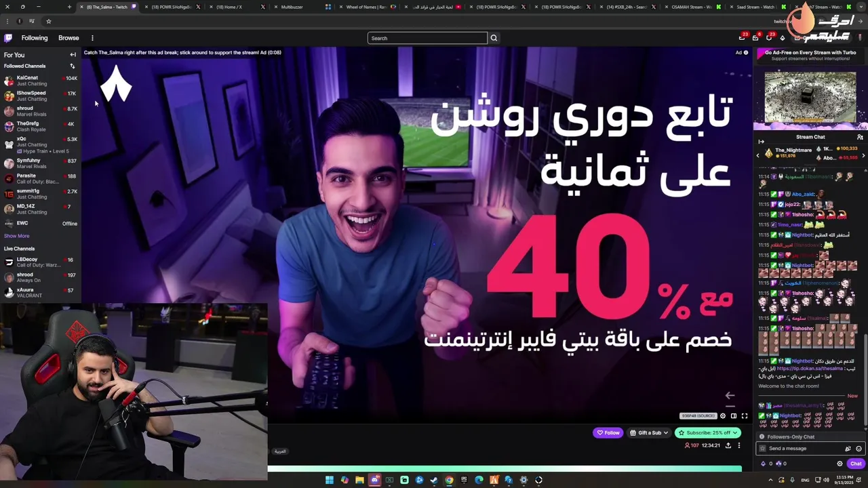The image size is (868, 488).
Task: Open the summit1g channel
Action: (41, 194)
